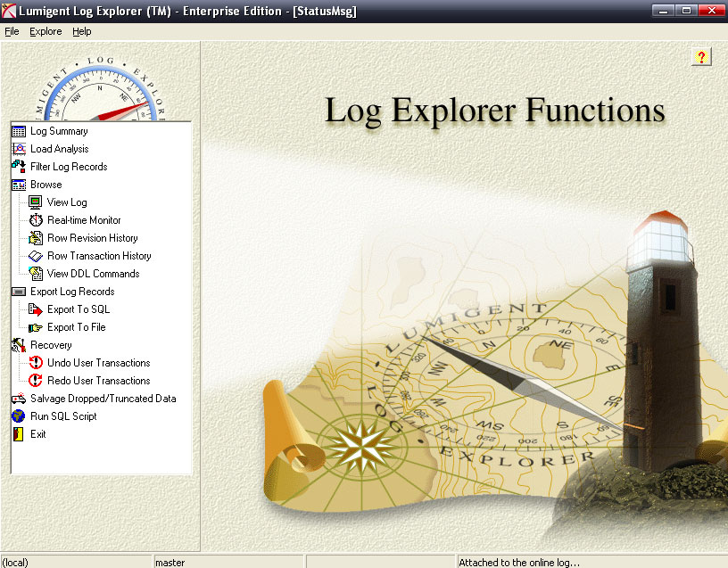Select the Export Log Records node

[72, 292]
